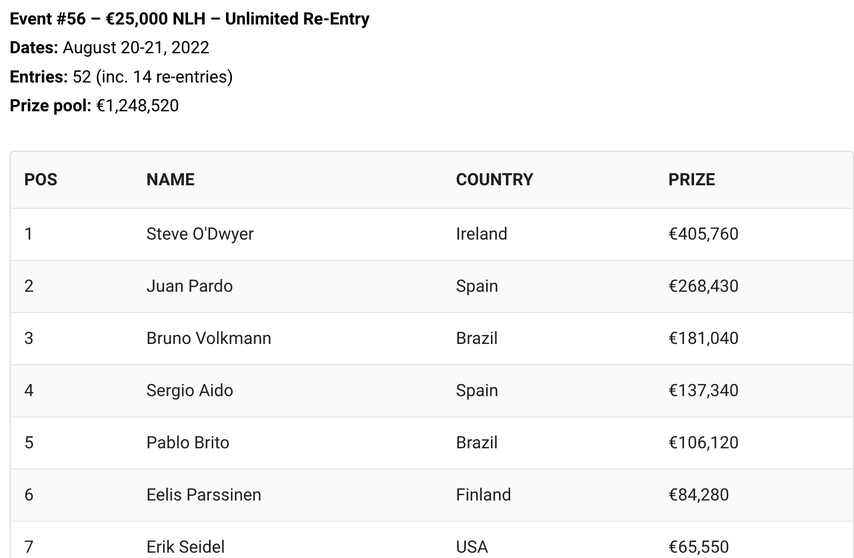
Task: Click the COUNTRY column header
Action: (x=495, y=180)
